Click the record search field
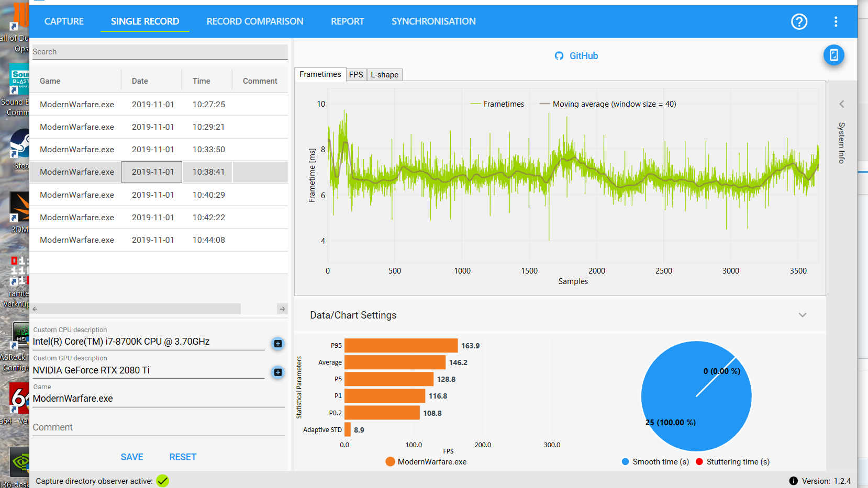 tap(160, 52)
